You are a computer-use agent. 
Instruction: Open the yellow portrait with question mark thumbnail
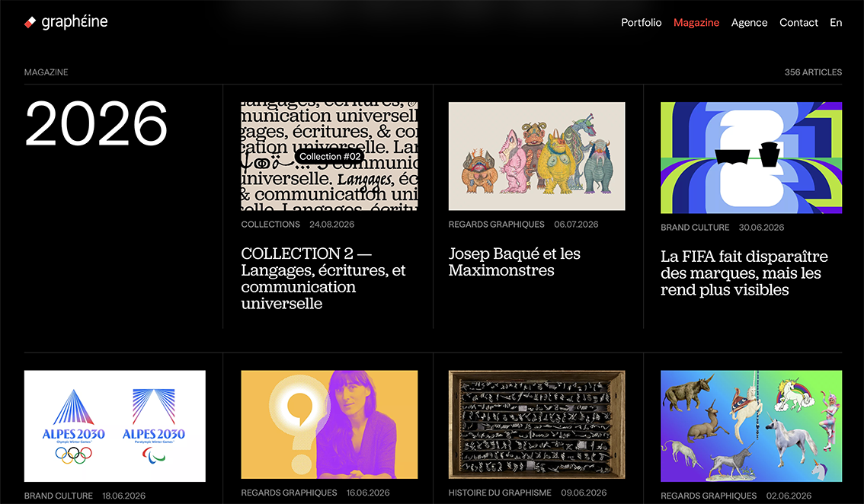point(329,424)
